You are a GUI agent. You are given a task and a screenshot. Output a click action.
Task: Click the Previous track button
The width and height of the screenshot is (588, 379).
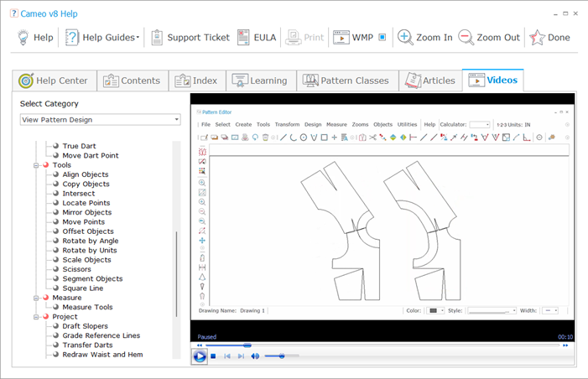[227, 356]
